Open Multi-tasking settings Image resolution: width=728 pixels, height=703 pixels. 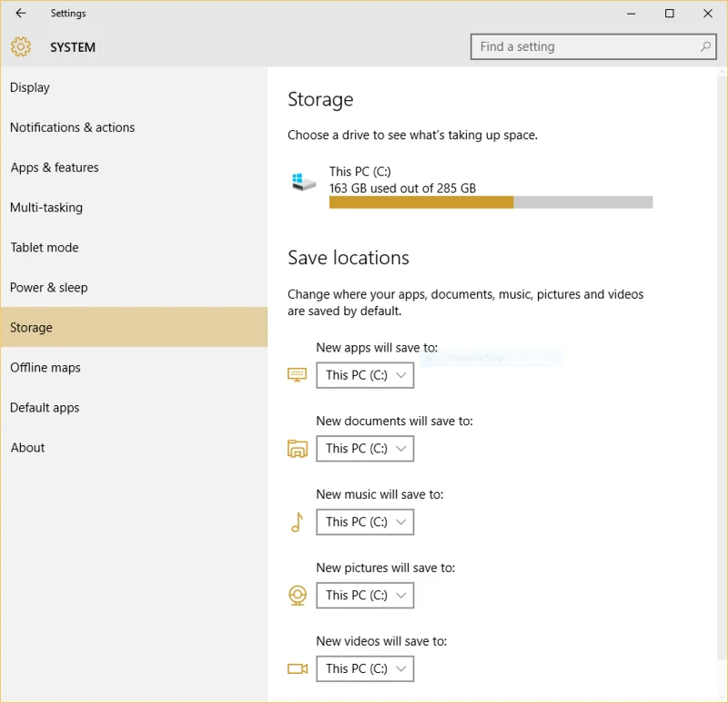pyautogui.click(x=134, y=208)
